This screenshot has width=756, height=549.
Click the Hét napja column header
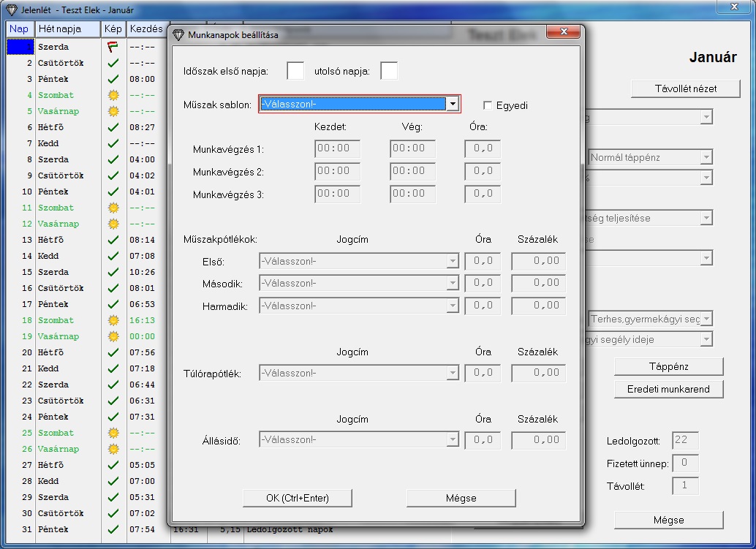[69, 29]
